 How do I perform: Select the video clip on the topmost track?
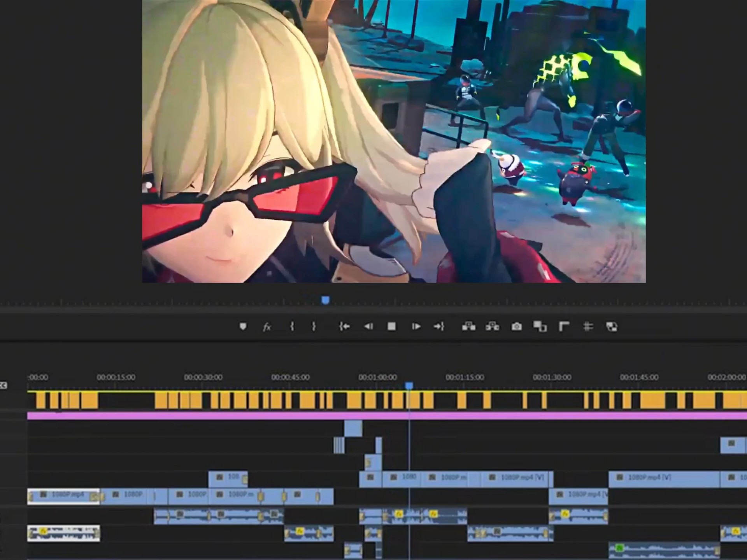[353, 428]
